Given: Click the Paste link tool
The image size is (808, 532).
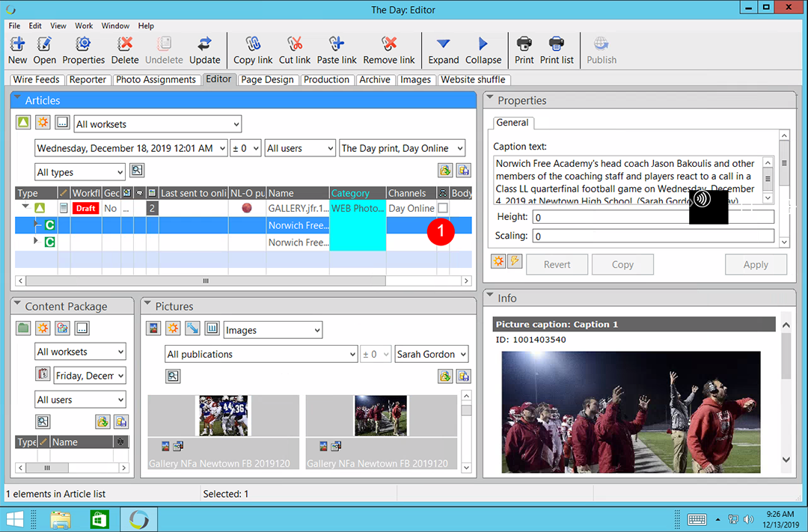Looking at the screenshot, I should [337, 51].
